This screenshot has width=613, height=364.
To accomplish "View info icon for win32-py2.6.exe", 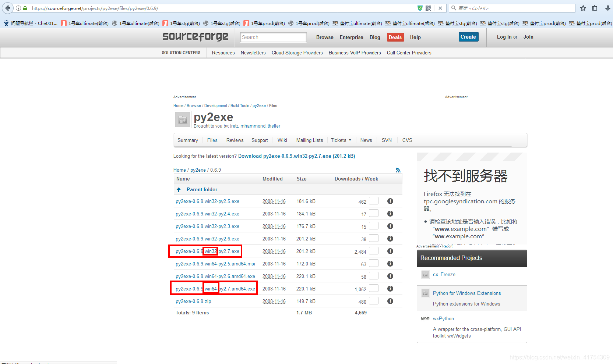I will click(390, 239).
